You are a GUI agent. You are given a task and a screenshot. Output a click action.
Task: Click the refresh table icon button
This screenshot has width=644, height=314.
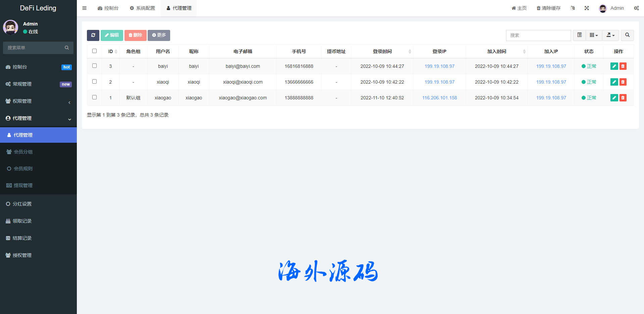tap(93, 35)
